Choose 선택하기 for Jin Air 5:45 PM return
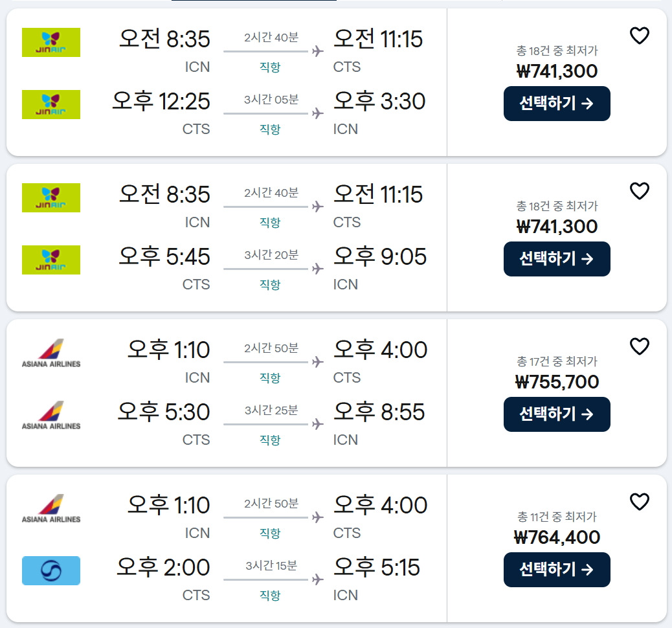This screenshot has width=672, height=628. (x=557, y=259)
